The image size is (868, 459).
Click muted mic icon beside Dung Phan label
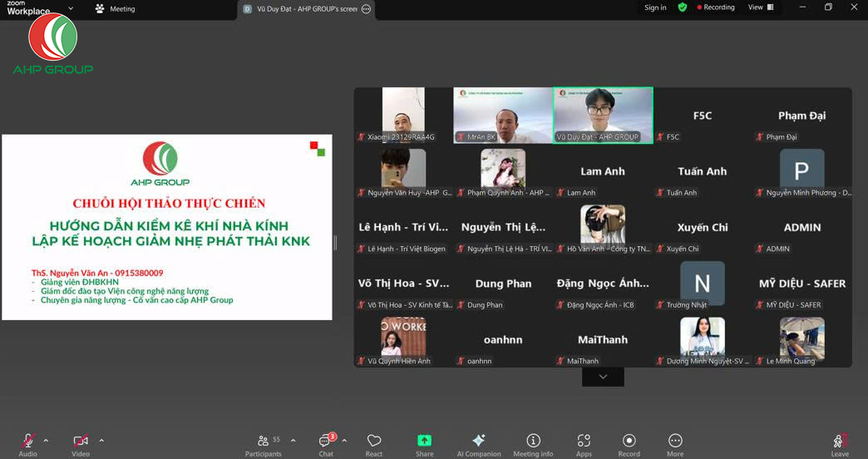(461, 304)
